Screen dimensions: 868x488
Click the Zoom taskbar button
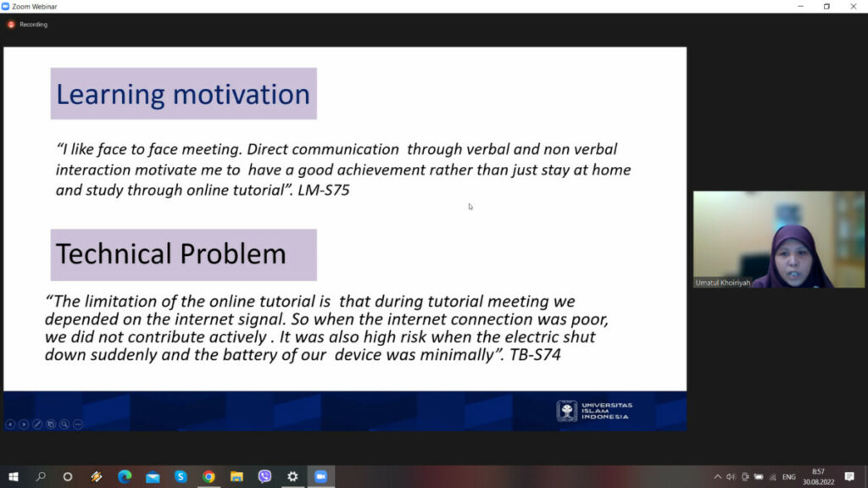coord(320,477)
